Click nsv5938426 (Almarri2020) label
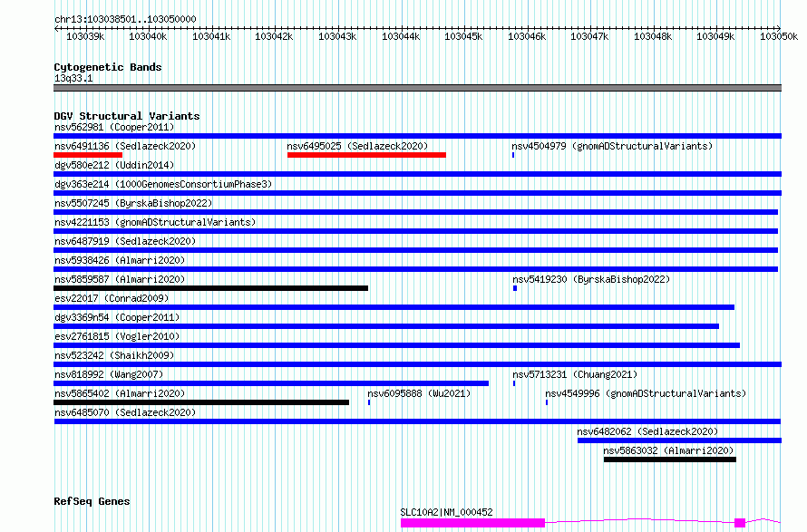Image resolution: width=807 pixels, height=532 pixels. pos(120,260)
